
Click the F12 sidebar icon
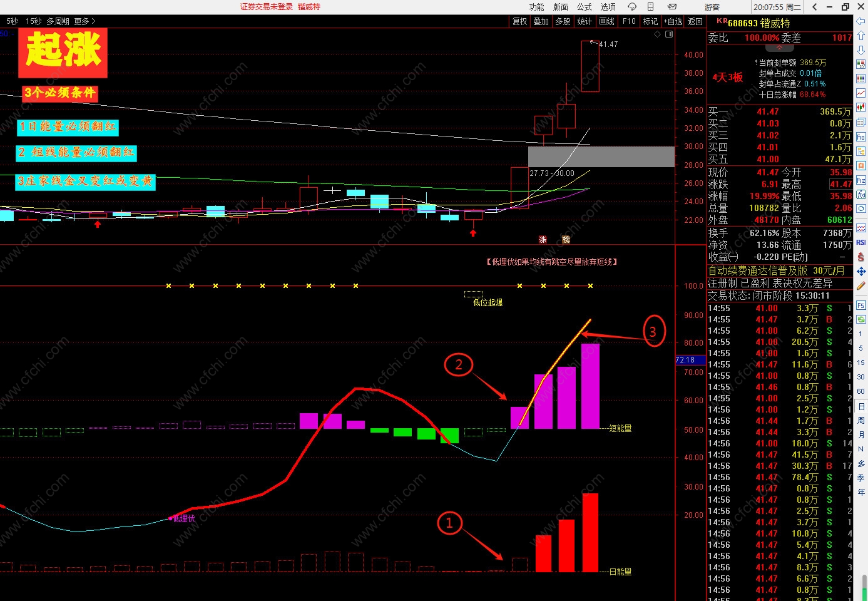click(x=861, y=180)
